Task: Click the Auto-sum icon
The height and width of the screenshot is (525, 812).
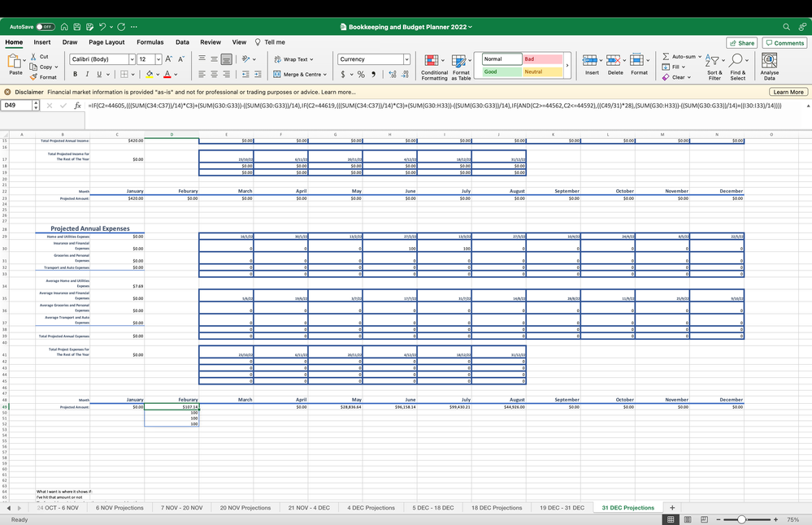Action: coord(664,57)
